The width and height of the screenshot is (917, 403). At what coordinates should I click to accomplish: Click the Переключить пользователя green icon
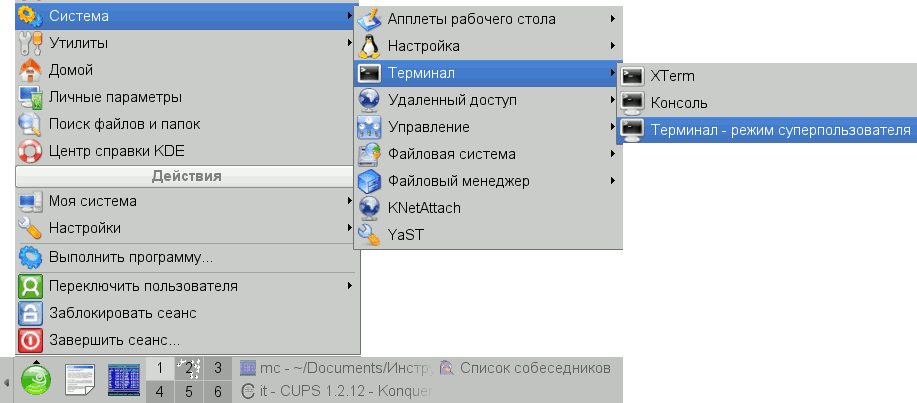[x=30, y=286]
